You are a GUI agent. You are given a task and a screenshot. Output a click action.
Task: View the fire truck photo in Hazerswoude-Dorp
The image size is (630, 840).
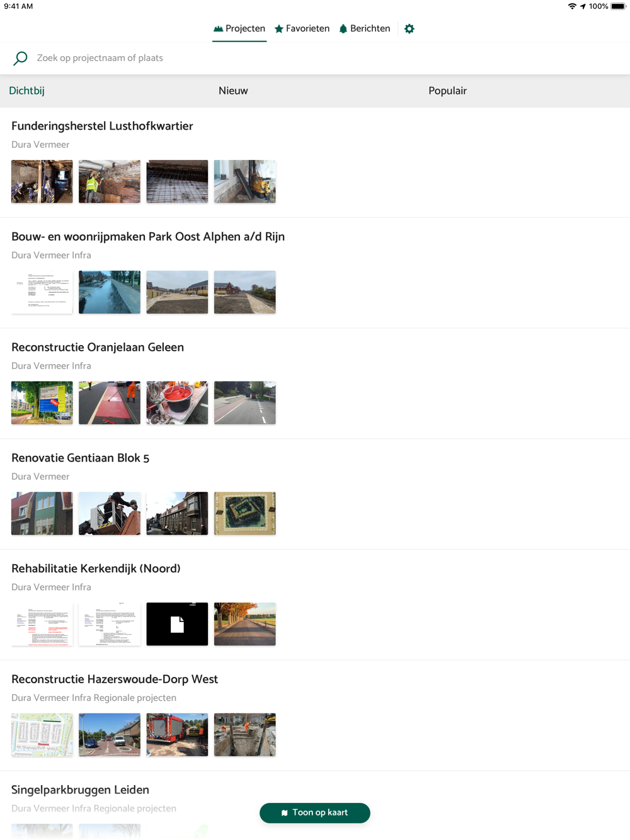[177, 735]
